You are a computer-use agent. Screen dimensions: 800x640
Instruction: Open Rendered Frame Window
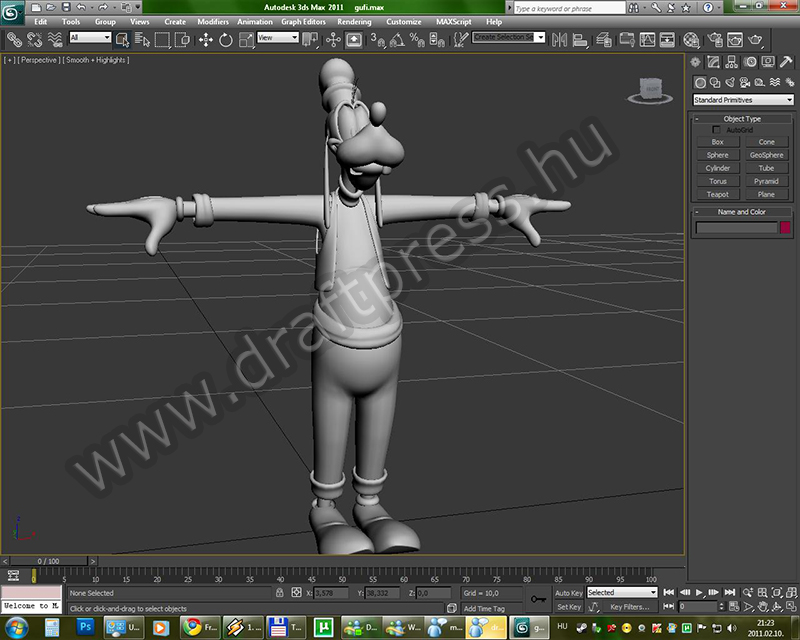coord(735,39)
